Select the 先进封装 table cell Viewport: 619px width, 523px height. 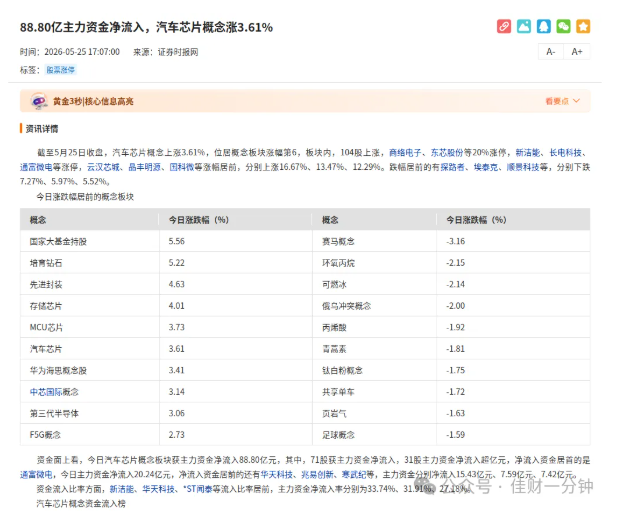[90, 284]
